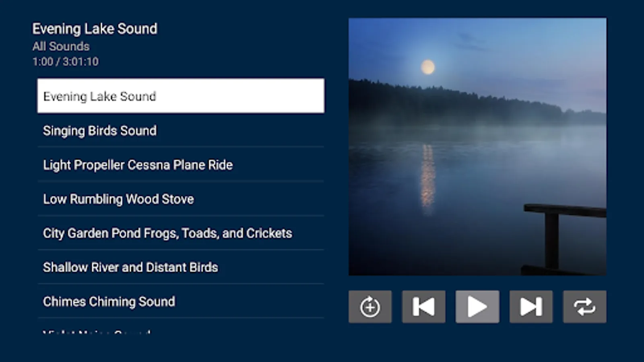
Task: Pick Shallow River and Distant Birds
Action: point(130,267)
